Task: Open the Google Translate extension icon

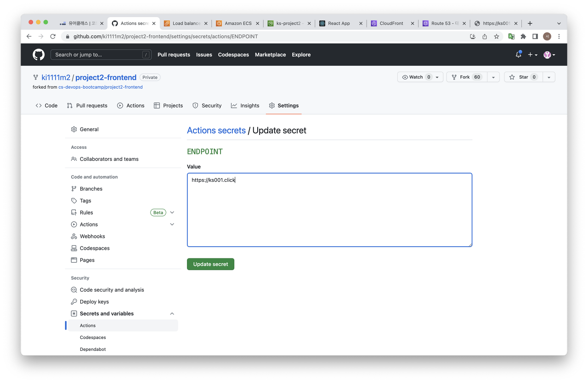Action: 511,36
